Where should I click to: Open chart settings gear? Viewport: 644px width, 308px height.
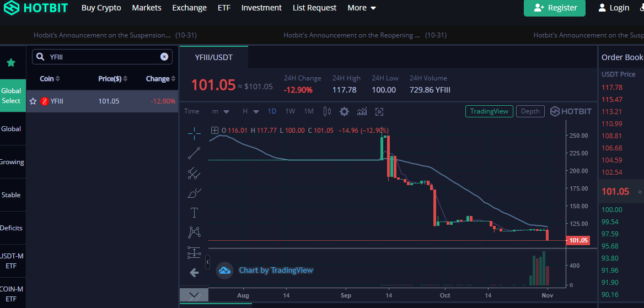(x=344, y=111)
